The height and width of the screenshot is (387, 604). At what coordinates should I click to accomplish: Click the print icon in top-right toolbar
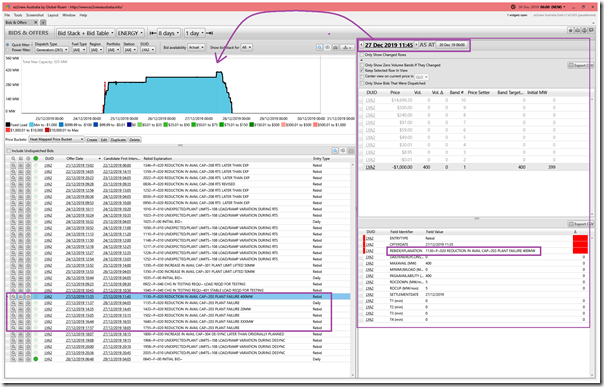point(584,30)
